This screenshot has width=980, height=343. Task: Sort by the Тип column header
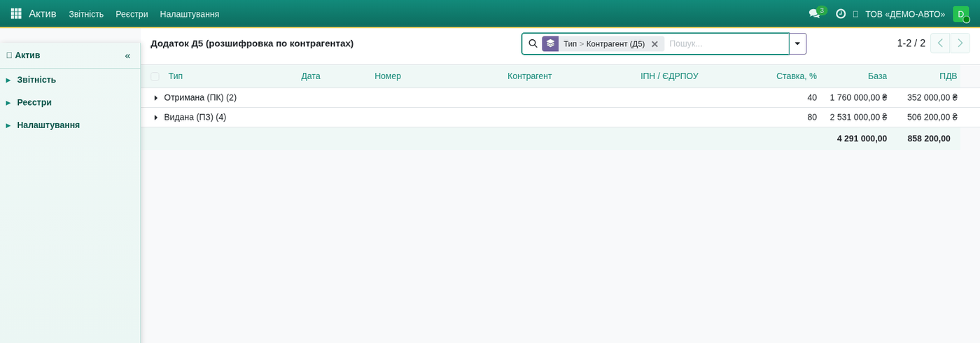pyautogui.click(x=175, y=76)
